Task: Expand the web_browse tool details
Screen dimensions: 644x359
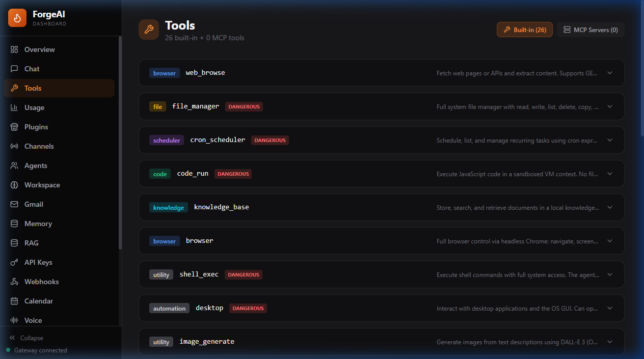Action: click(609, 73)
